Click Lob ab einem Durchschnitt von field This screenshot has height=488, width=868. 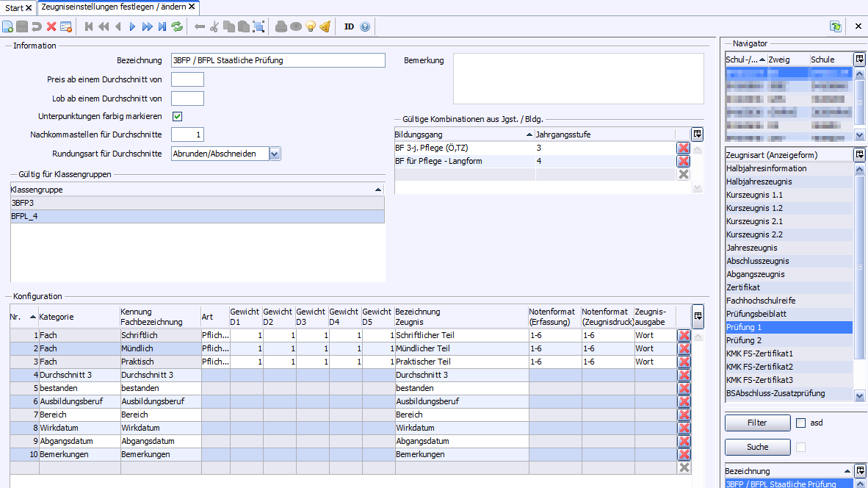pos(188,98)
